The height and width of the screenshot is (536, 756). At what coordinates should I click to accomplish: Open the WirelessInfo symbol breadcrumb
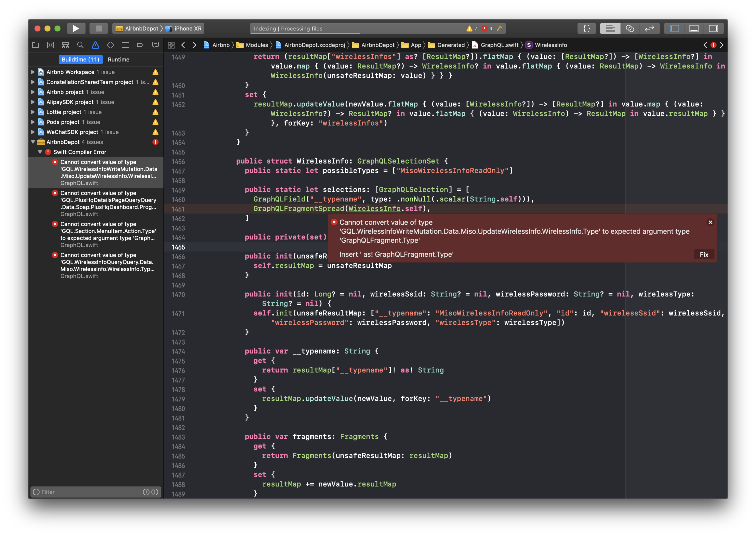[x=546, y=45]
